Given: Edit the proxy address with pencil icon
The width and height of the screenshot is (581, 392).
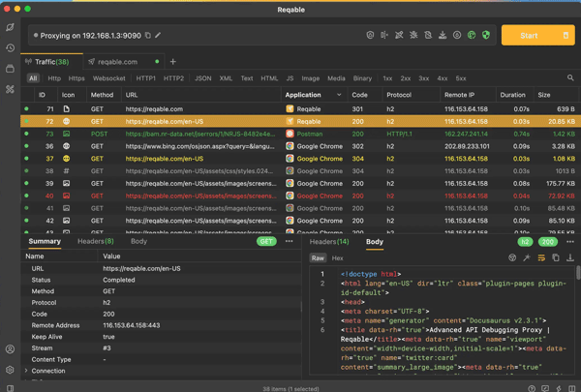Looking at the screenshot, I should point(158,36).
